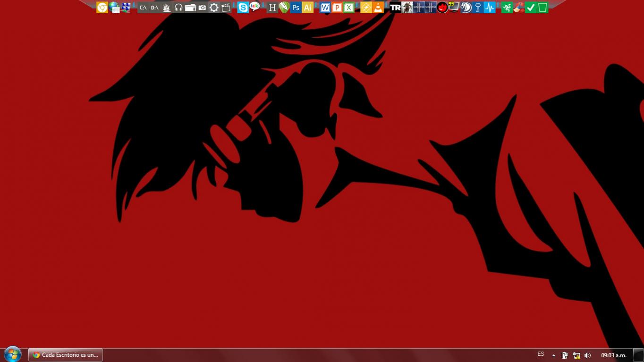Open the camera icon in dock
The width and height of the screenshot is (644, 362).
pos(202,8)
